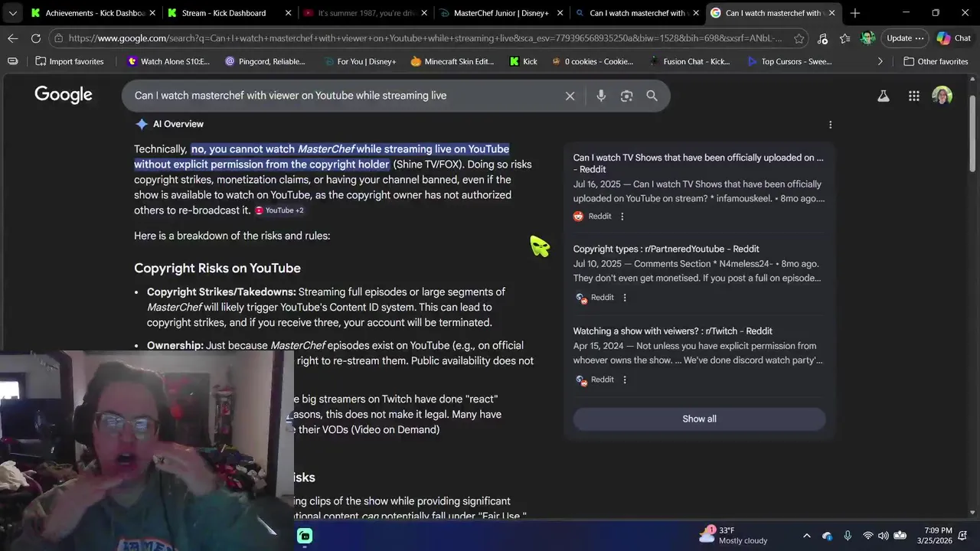Close the Stream - Kick Dashboard tab

[x=288, y=13]
